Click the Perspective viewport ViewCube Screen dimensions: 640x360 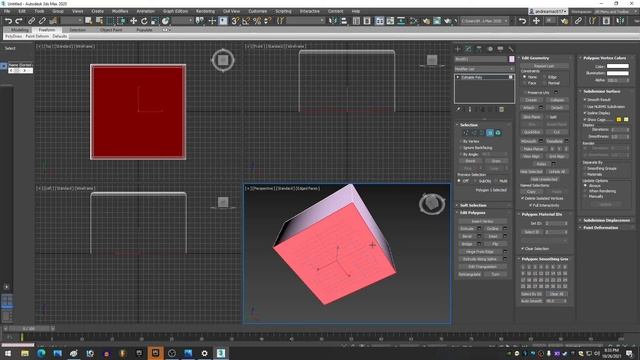(x=432, y=203)
